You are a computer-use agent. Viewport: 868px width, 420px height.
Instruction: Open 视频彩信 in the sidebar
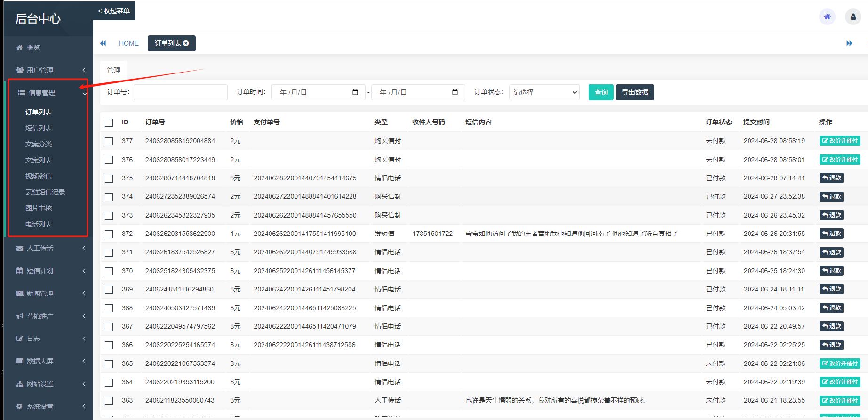[39, 176]
